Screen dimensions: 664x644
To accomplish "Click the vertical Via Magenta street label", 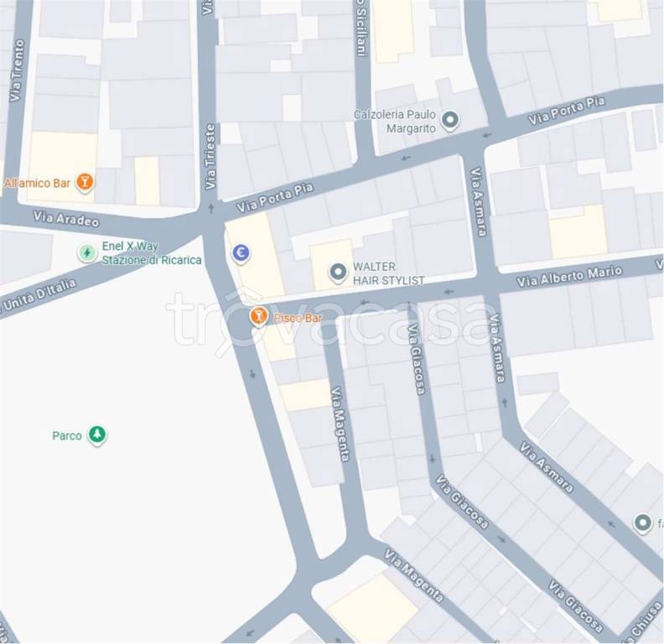I will [x=340, y=423].
